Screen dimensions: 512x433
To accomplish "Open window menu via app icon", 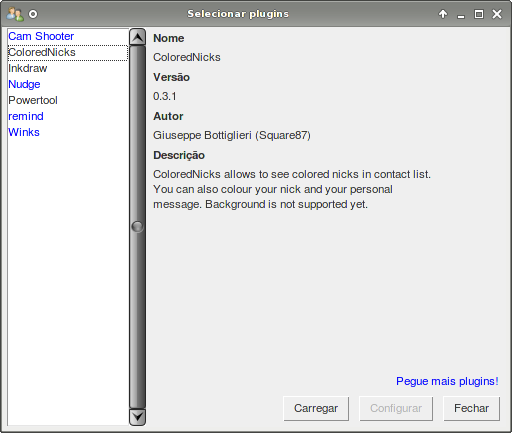I will tap(15, 14).
